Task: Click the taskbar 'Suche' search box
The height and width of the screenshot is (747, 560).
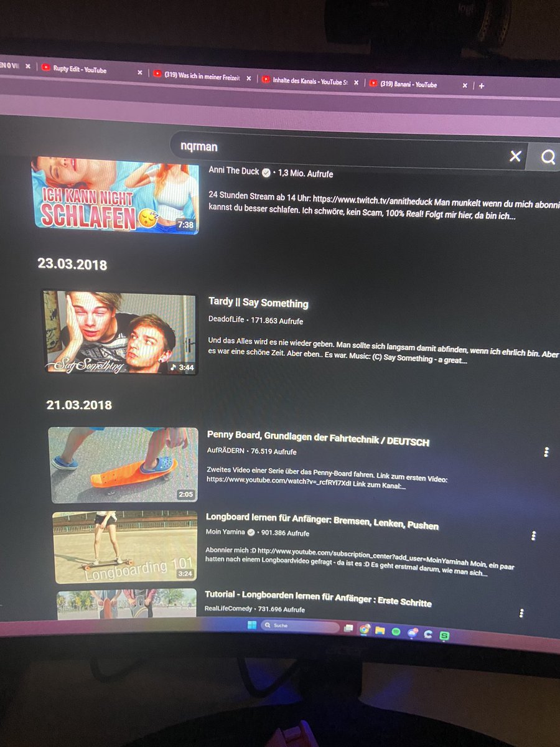Action: [299, 626]
